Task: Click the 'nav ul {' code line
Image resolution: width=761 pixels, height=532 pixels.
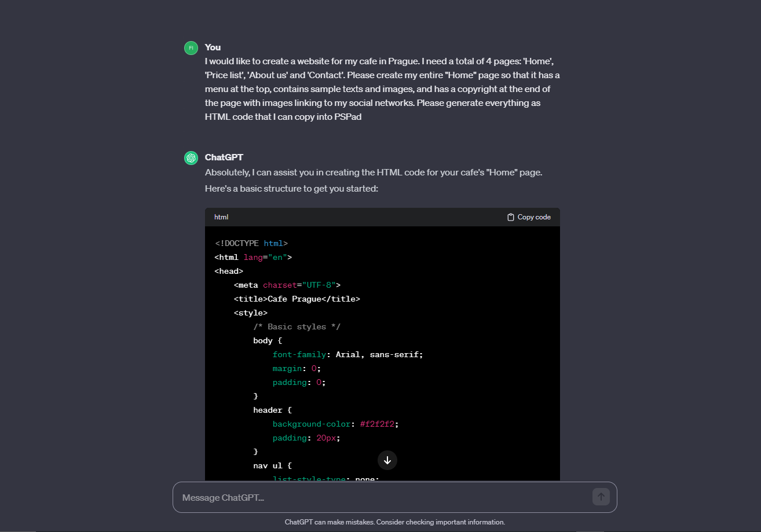Action: coord(272,465)
